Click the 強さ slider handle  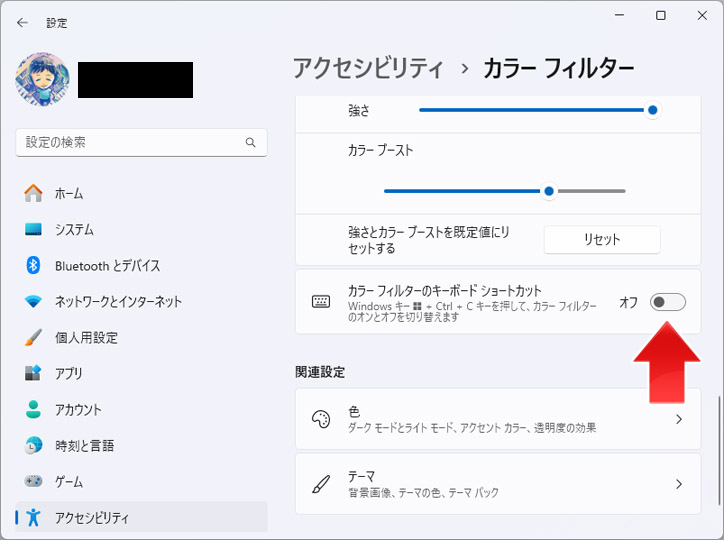click(652, 110)
